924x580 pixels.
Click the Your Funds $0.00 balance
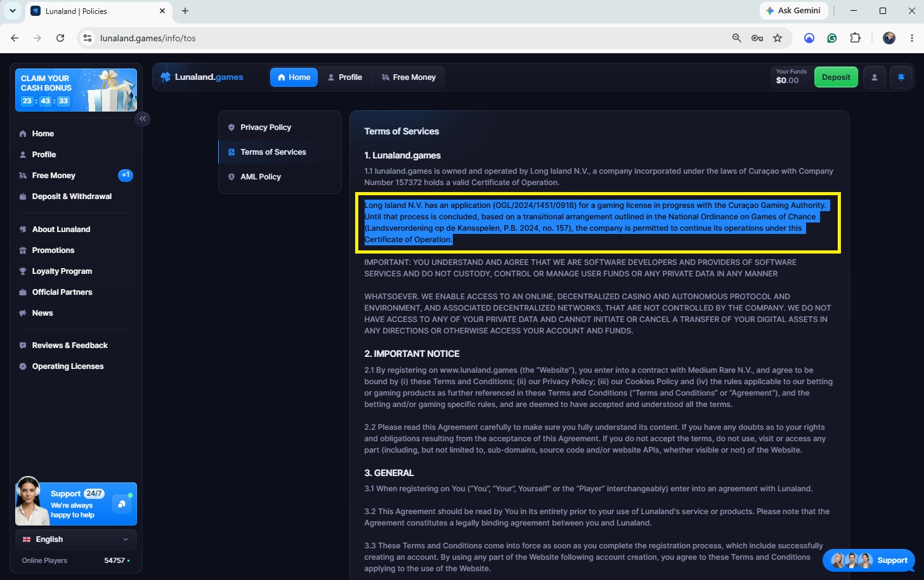(791, 77)
